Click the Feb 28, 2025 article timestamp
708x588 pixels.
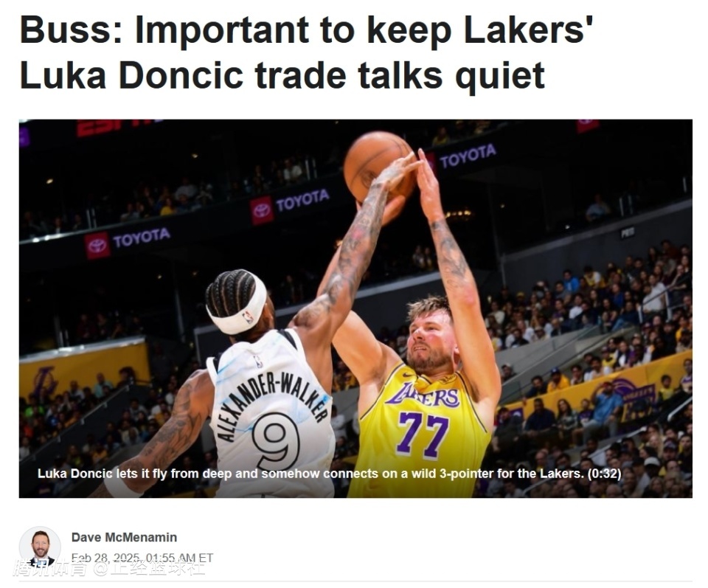142,558
